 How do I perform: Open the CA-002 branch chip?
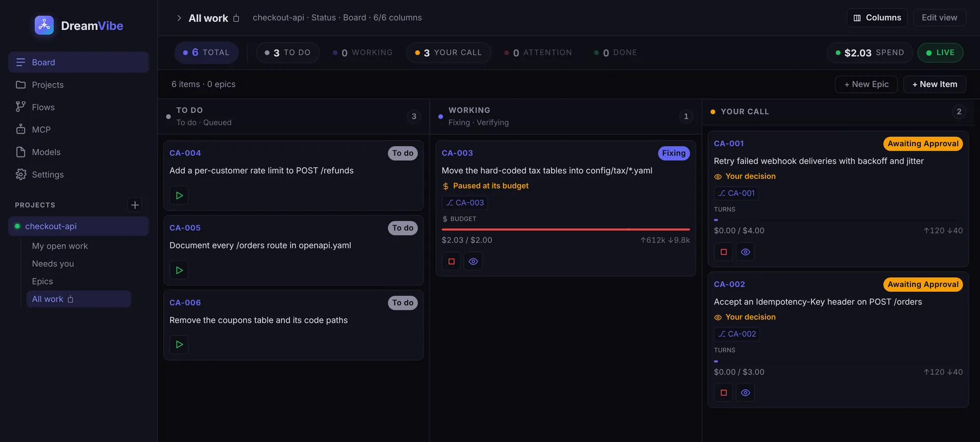coord(737,334)
